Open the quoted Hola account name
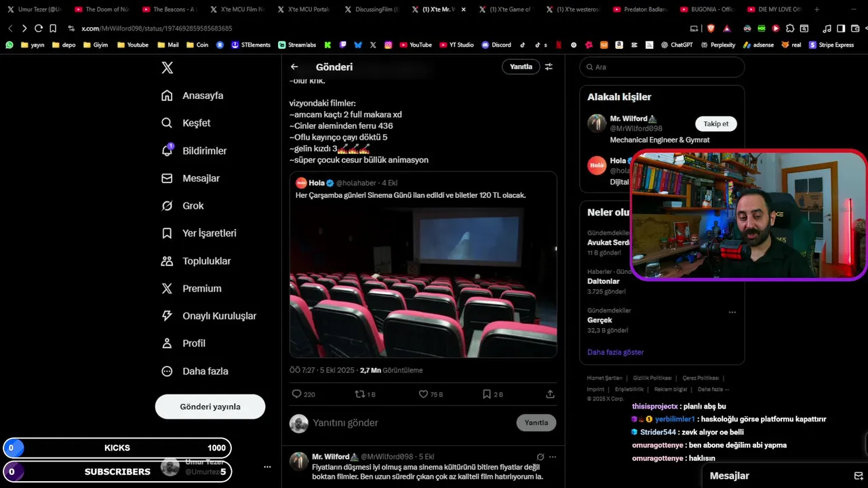Image resolution: width=868 pixels, height=488 pixels. (317, 183)
